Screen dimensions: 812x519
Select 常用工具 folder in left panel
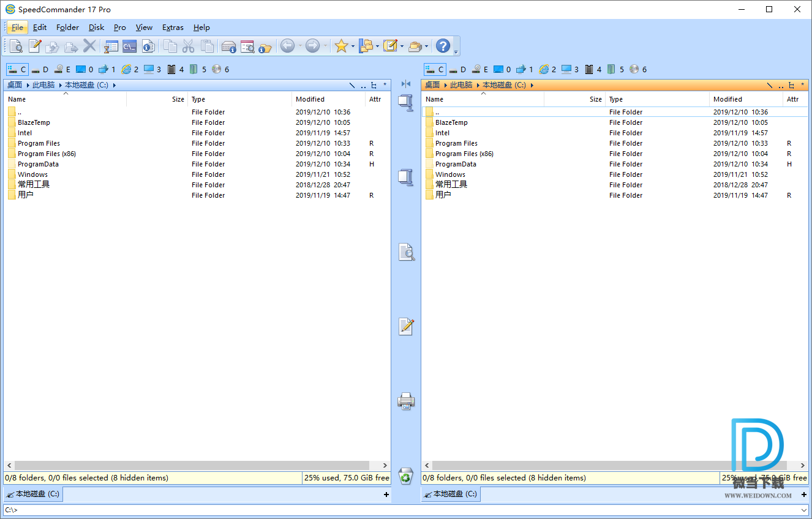(x=34, y=185)
